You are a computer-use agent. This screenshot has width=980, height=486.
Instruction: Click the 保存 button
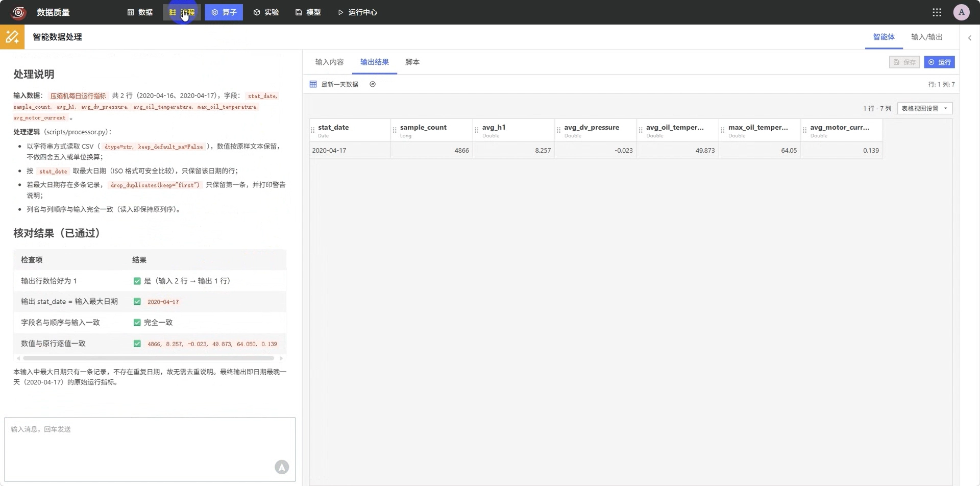904,62
